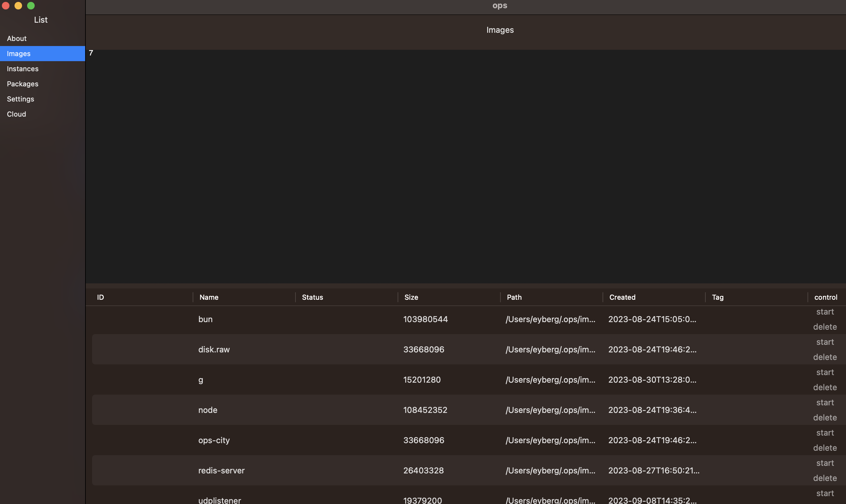Viewport: 846px width, 504px height.
Task: Click the Images page heading
Action: coord(500,30)
